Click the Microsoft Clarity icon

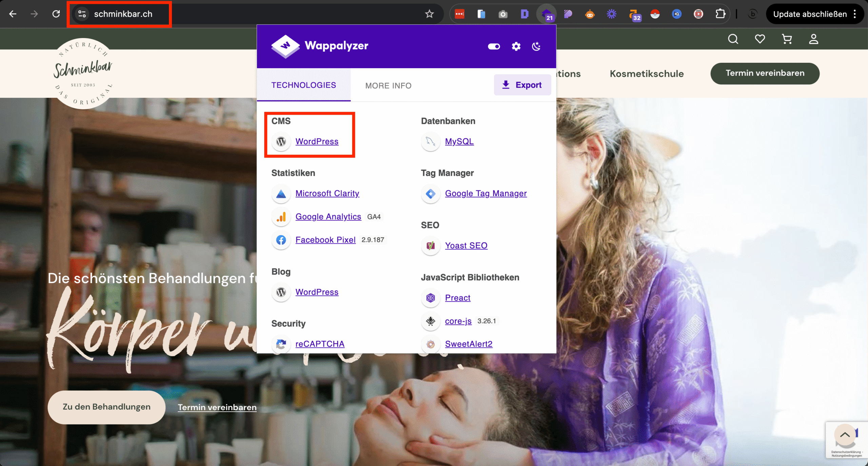(281, 193)
